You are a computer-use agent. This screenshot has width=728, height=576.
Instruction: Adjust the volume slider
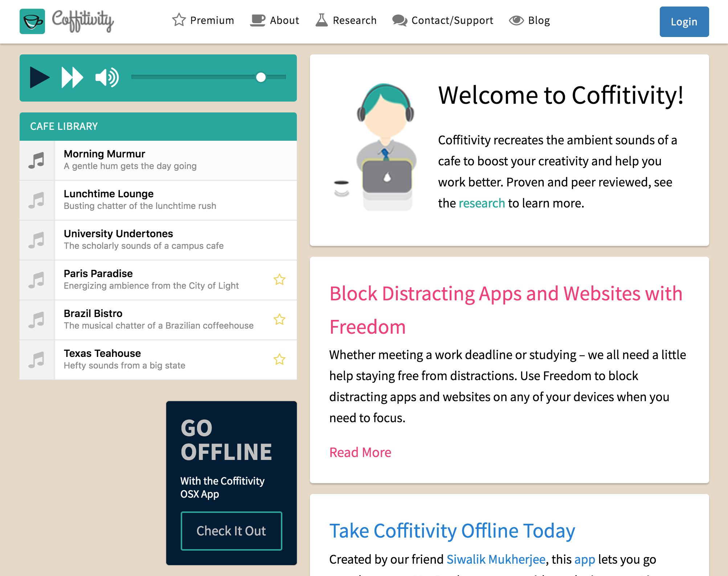(261, 77)
